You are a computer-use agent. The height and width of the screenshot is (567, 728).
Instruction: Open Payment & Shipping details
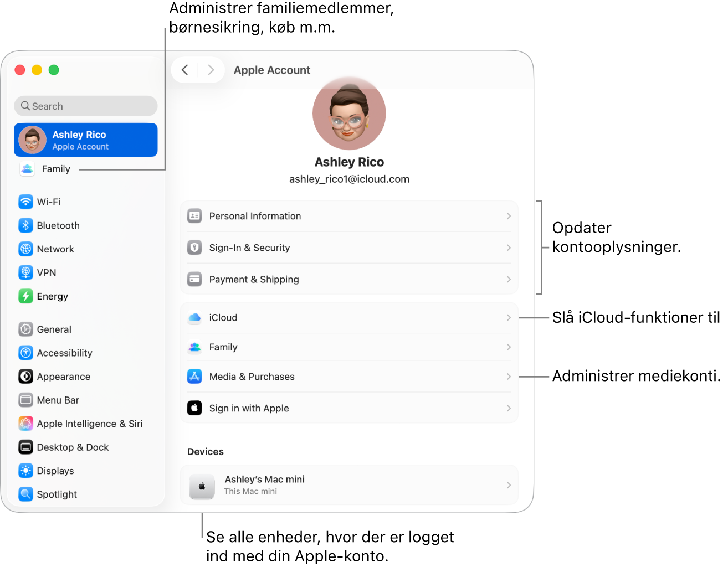(x=349, y=279)
